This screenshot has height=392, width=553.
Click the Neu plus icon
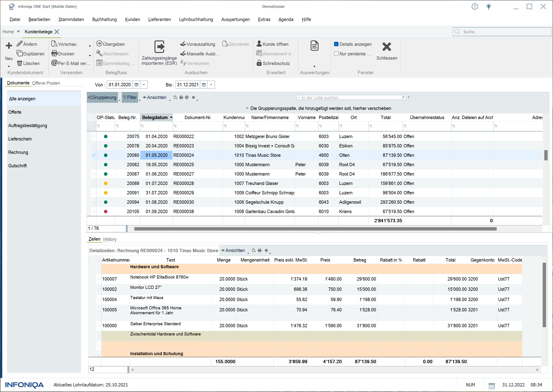coord(9,45)
